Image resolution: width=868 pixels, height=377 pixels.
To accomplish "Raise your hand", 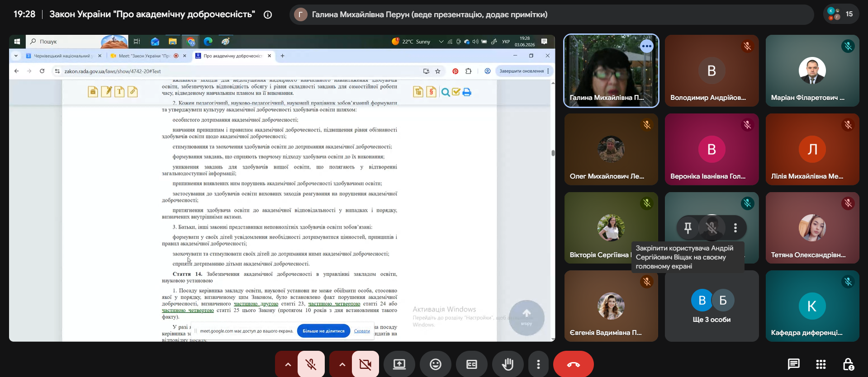I will (508, 364).
